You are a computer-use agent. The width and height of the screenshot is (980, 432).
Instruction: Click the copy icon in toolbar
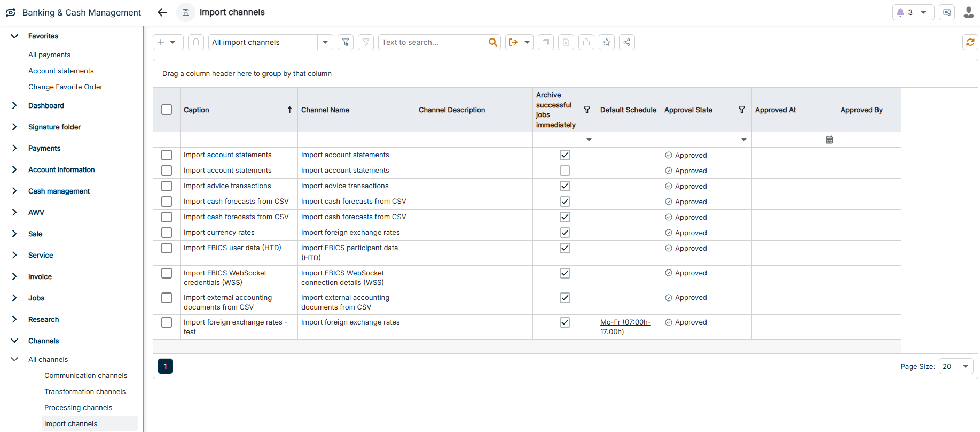546,42
